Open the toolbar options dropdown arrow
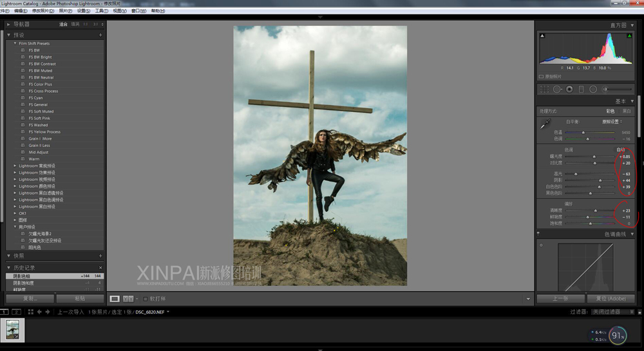This screenshot has height=351, width=644. (528, 299)
